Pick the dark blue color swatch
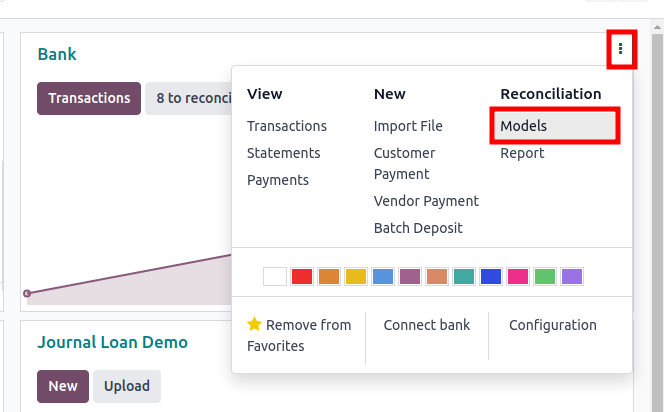This screenshot has height=412, width=664. click(x=491, y=277)
